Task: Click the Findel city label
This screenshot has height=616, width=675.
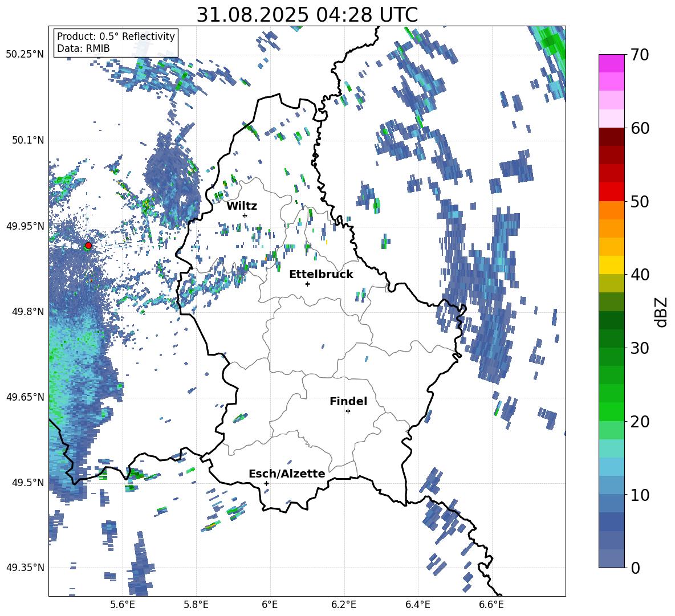Action: click(x=348, y=401)
